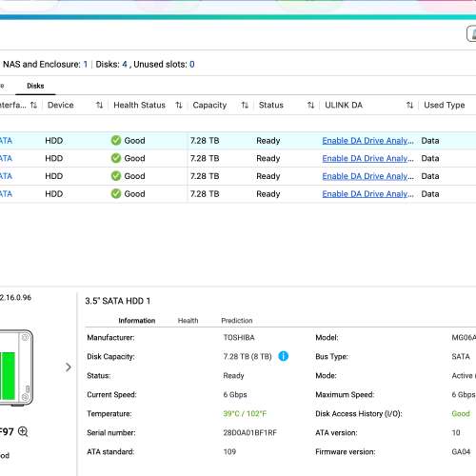Click the Disk Capacity info icon
Viewport: 476px width, 476px height.
(284, 356)
